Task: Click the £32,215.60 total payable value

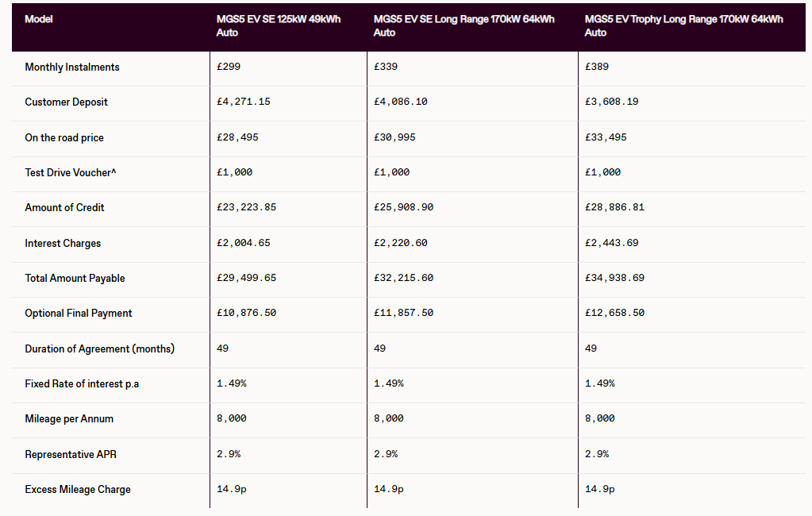Action: [404, 278]
